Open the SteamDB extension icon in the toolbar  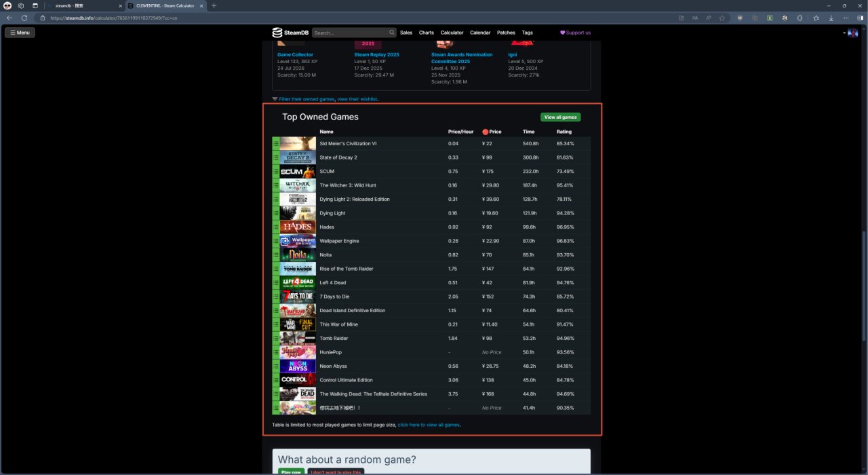(x=785, y=18)
